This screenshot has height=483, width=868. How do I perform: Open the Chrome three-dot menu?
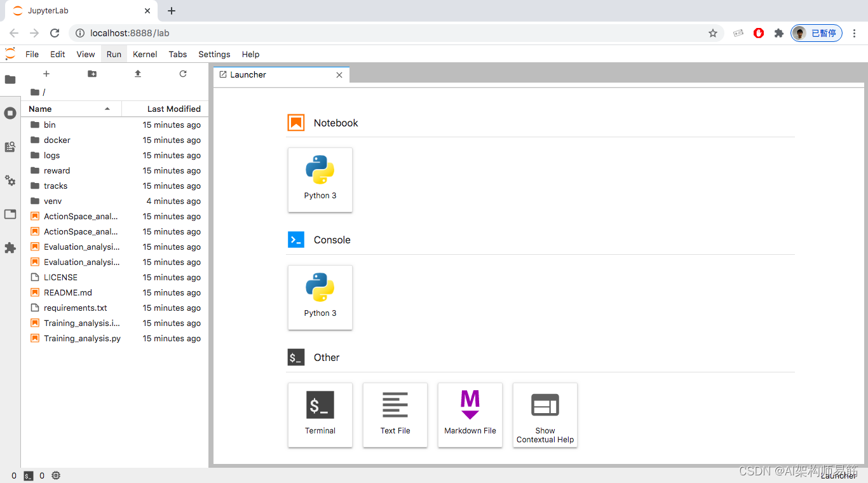[x=855, y=33]
